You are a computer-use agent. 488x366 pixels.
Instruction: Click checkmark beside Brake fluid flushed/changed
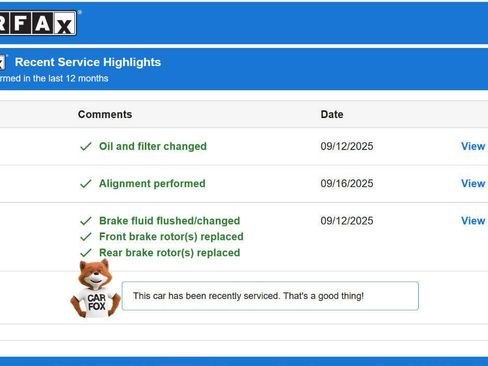[86, 221]
